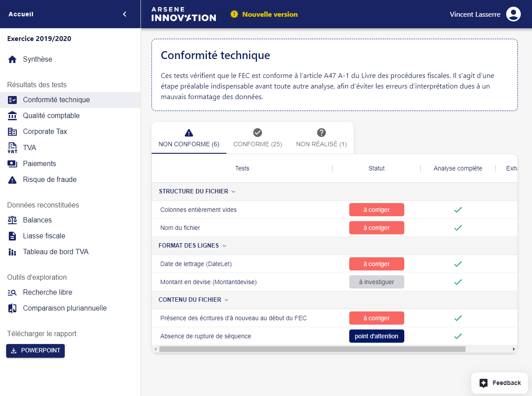Collapse the sidebar with the chevron
Screen dimensions: 532x396
coord(125,14)
